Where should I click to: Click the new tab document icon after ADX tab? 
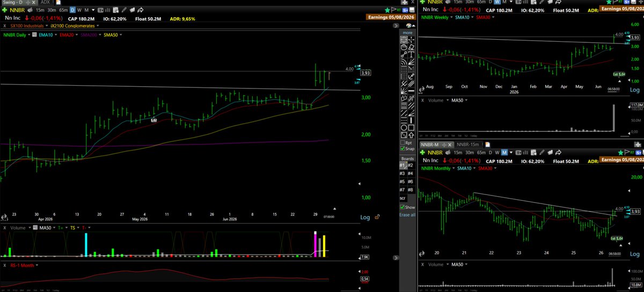(58, 2)
